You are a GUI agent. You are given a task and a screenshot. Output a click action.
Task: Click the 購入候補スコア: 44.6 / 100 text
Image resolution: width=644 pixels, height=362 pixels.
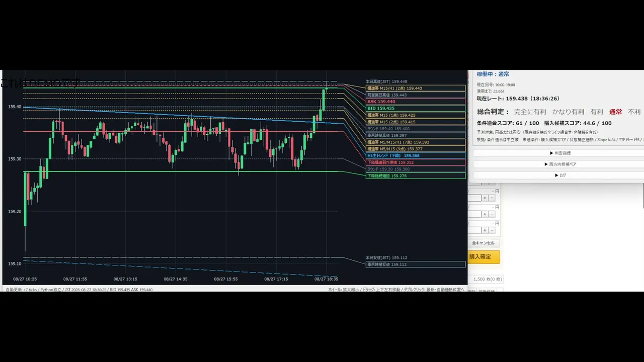click(578, 123)
